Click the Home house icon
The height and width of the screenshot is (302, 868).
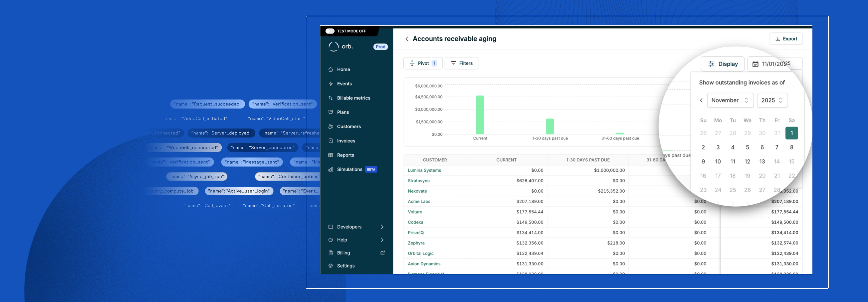(330, 69)
